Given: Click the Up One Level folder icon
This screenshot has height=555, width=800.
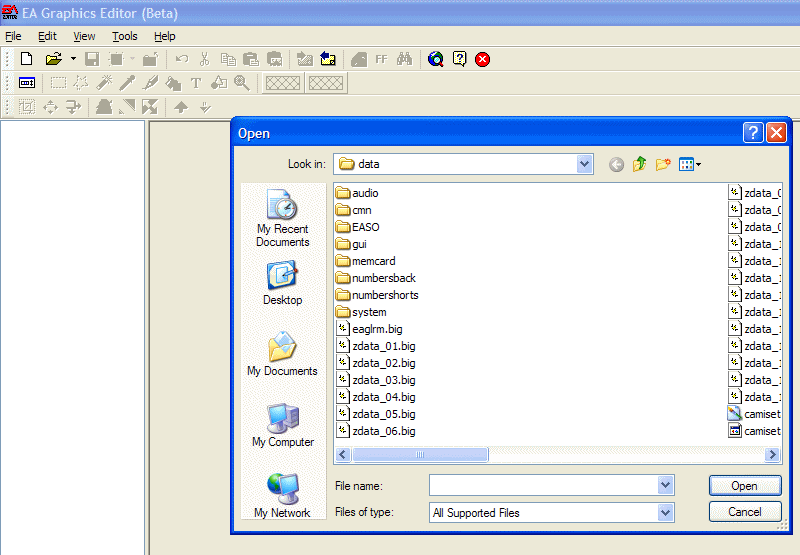Looking at the screenshot, I should coord(640,165).
